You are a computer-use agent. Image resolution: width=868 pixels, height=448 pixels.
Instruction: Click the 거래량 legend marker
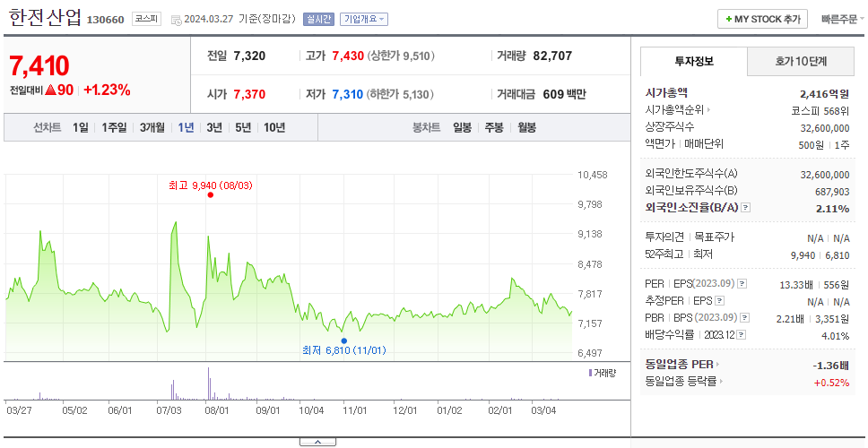[590, 373]
